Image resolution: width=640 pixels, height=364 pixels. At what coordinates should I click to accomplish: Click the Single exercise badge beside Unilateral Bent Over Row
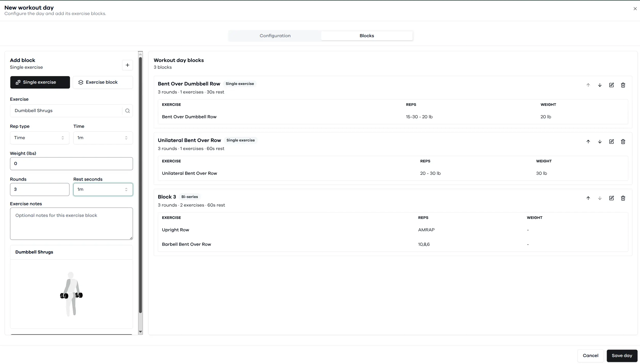(x=241, y=140)
